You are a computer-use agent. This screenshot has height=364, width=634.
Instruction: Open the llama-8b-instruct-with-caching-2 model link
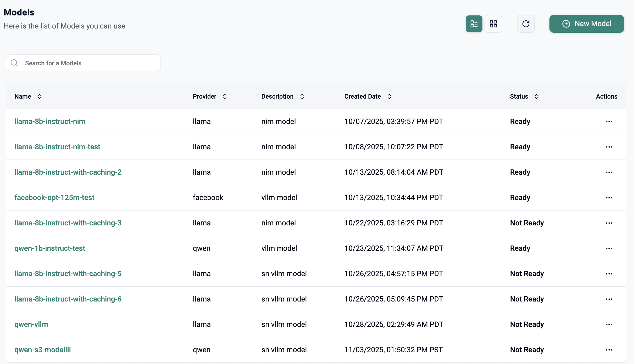coord(68,172)
